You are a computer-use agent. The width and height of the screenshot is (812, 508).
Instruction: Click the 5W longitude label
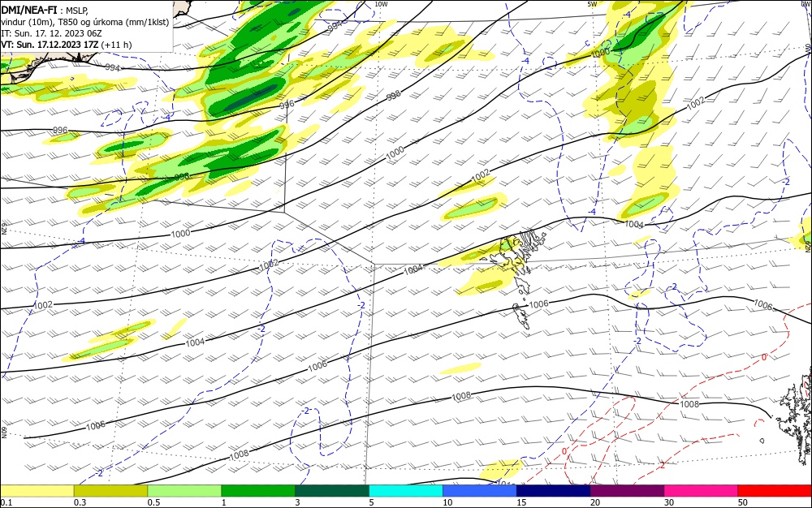[x=592, y=4]
